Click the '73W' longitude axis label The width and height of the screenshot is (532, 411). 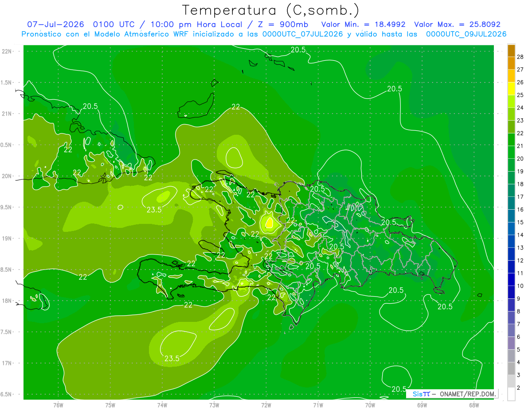pyautogui.click(x=214, y=405)
